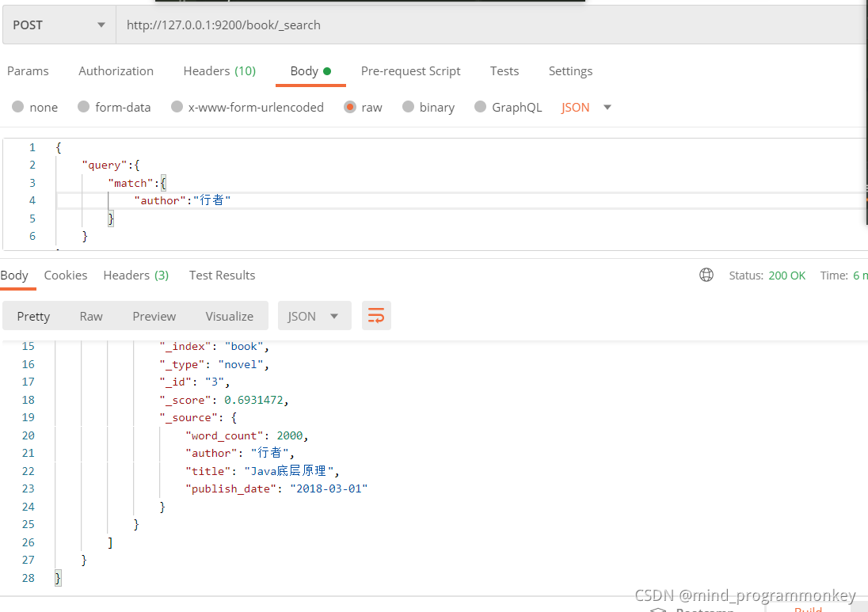The width and height of the screenshot is (868, 612).
Task: Select the request Body tab
Action: click(x=310, y=70)
